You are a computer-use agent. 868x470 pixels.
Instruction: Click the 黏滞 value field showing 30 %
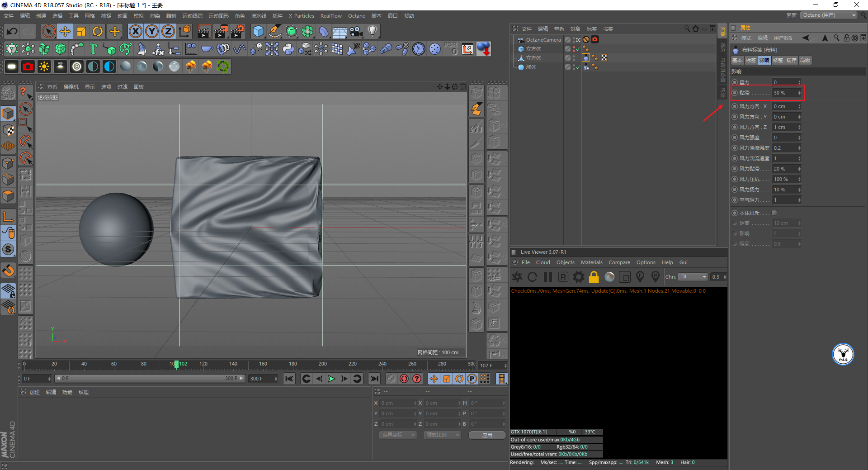coord(784,93)
